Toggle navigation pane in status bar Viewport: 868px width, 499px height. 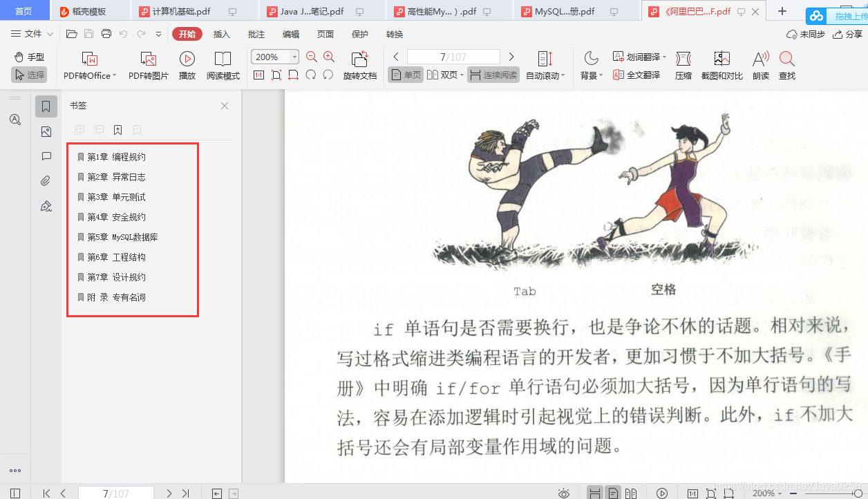click(x=15, y=493)
